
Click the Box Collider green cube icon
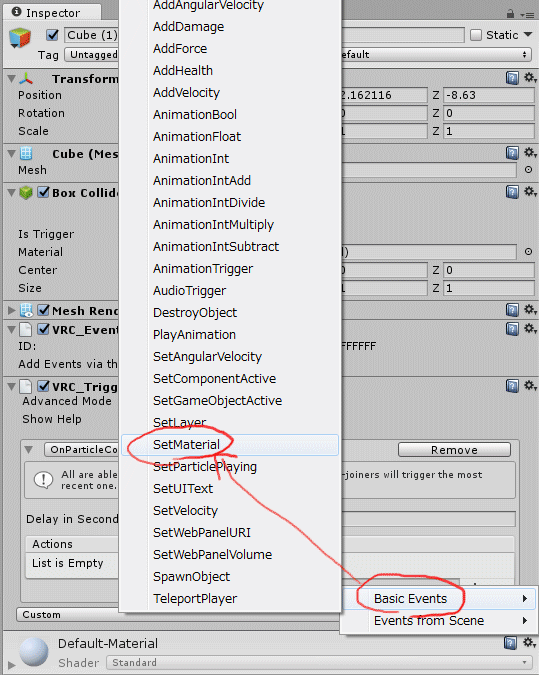click(26, 192)
